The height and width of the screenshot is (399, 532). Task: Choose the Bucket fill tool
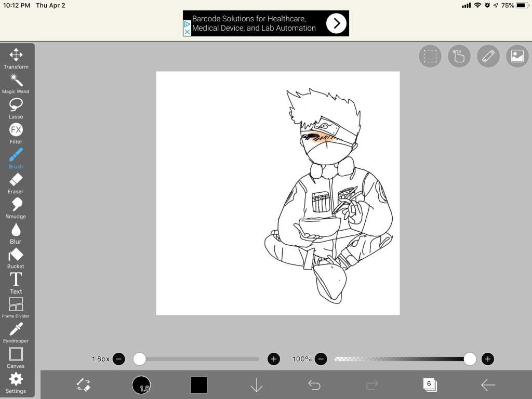click(16, 259)
